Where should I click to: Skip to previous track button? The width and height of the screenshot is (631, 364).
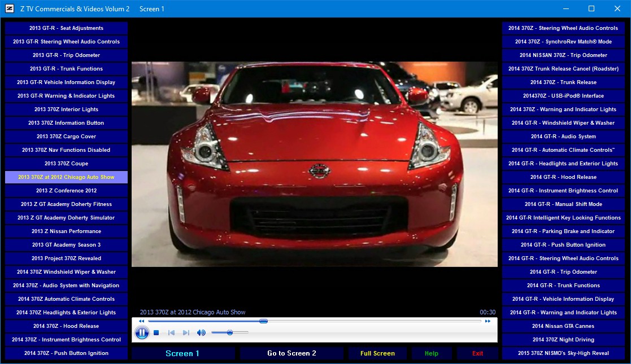click(171, 332)
